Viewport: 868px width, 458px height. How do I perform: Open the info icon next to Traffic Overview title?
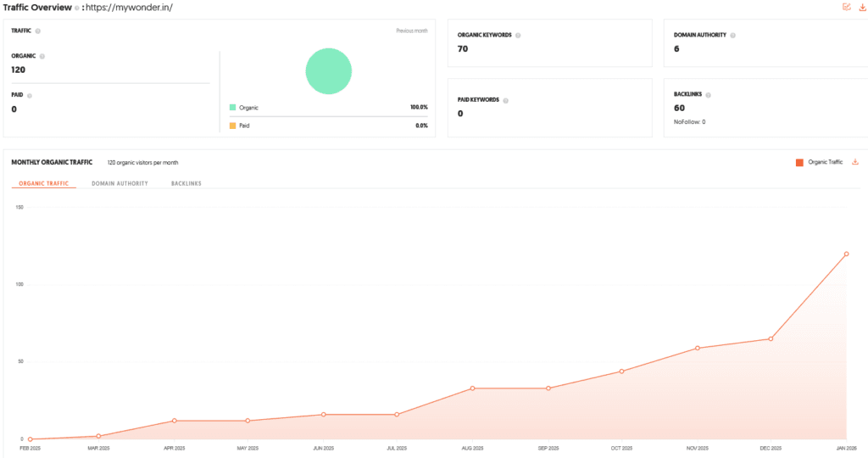pyautogui.click(x=77, y=8)
